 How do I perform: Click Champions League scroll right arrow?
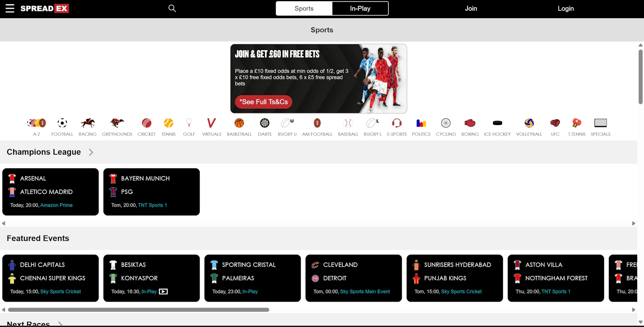(634, 224)
